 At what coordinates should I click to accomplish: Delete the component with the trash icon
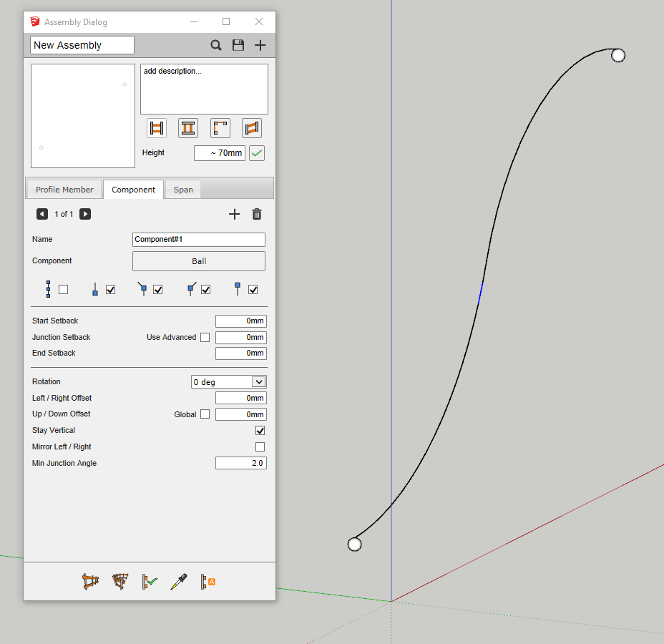point(257,214)
